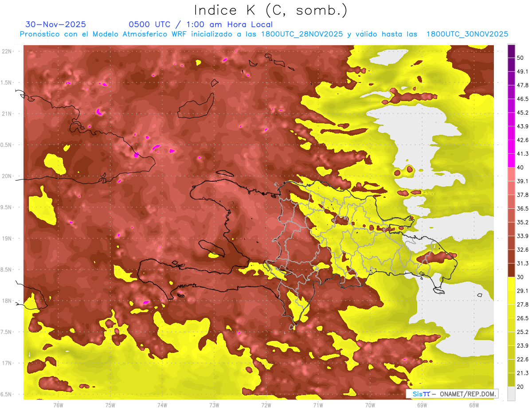The height and width of the screenshot is (411, 532).
Task: Click the color bar value 31.3
Action: tap(523, 263)
